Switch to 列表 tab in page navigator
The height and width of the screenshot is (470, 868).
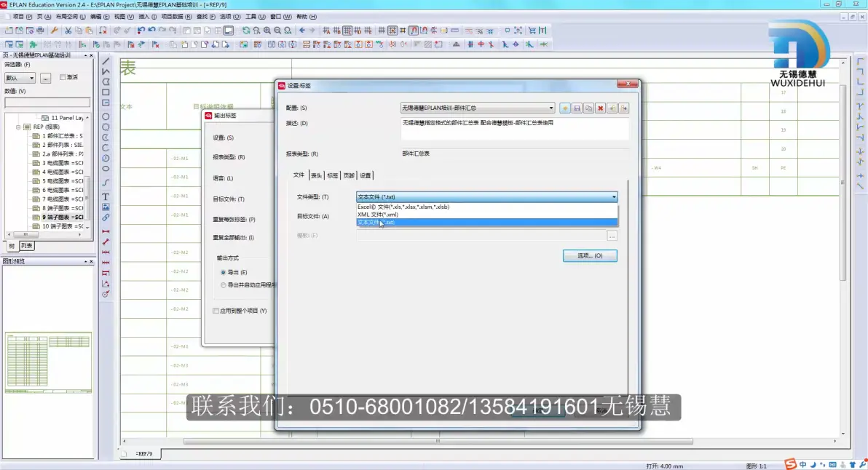pos(26,246)
